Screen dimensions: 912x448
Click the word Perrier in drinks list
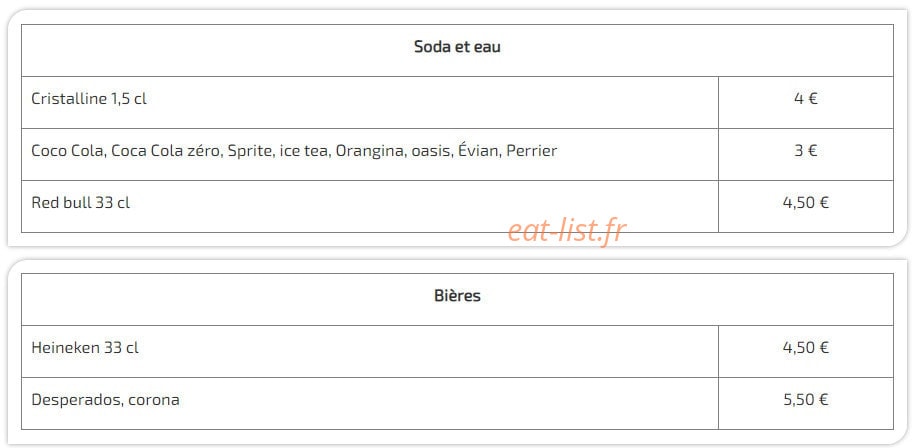pos(532,151)
